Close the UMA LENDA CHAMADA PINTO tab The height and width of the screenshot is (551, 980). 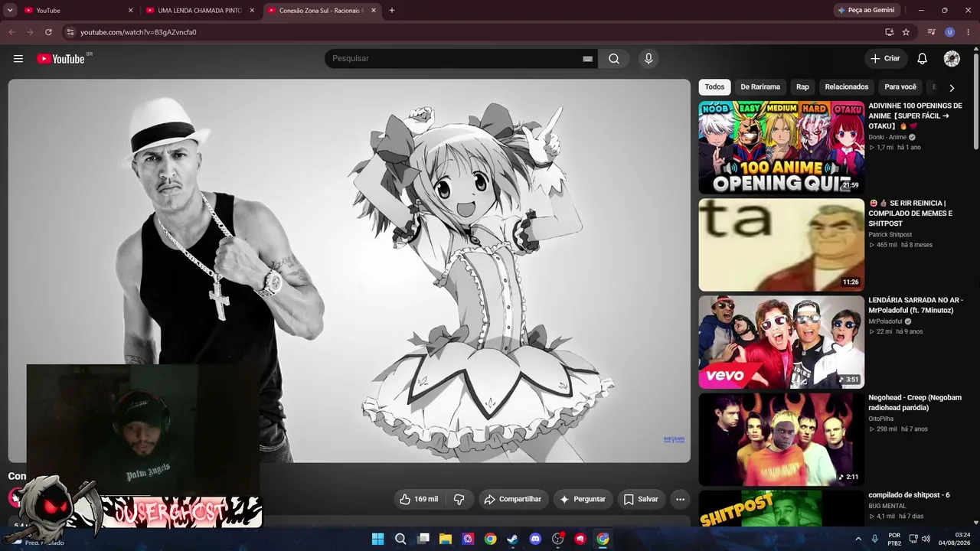252,11
